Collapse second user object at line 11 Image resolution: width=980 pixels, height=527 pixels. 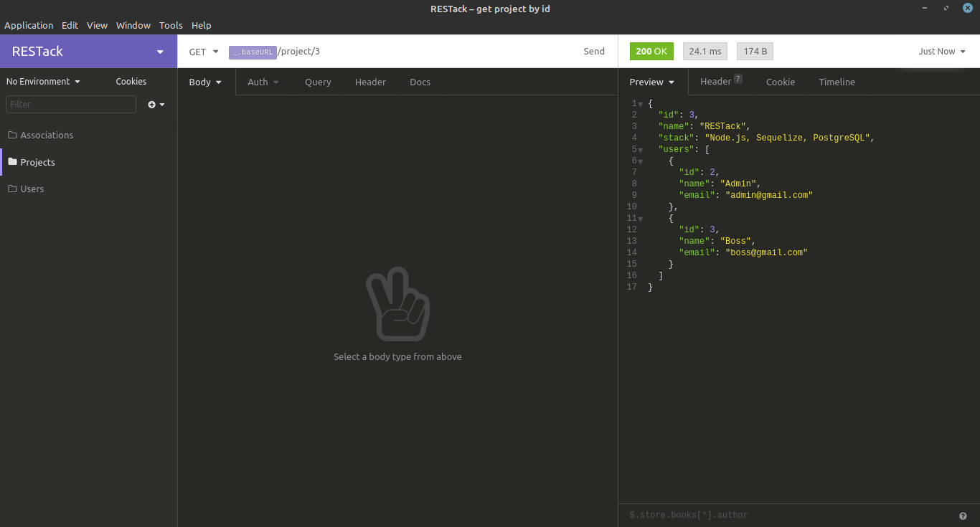pos(640,219)
